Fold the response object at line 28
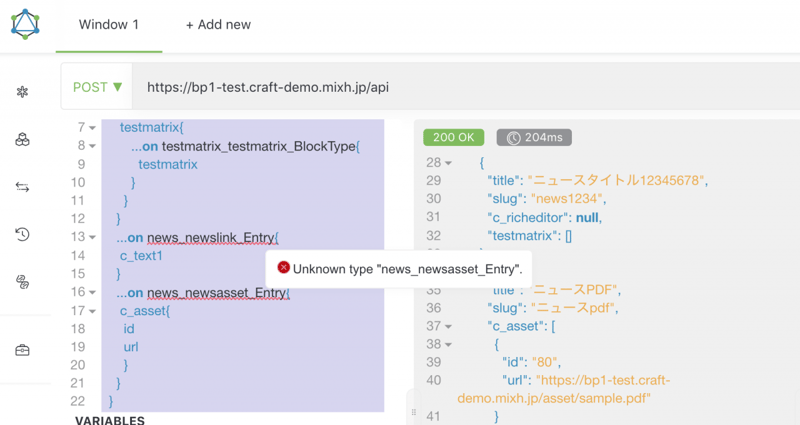 (449, 162)
